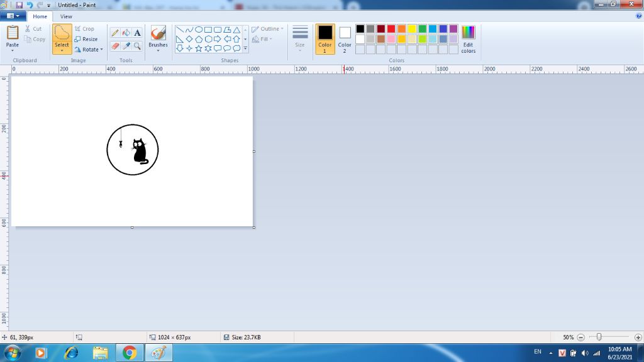Adjust the zoom slider handle
644x362 pixels.
pos(599,337)
